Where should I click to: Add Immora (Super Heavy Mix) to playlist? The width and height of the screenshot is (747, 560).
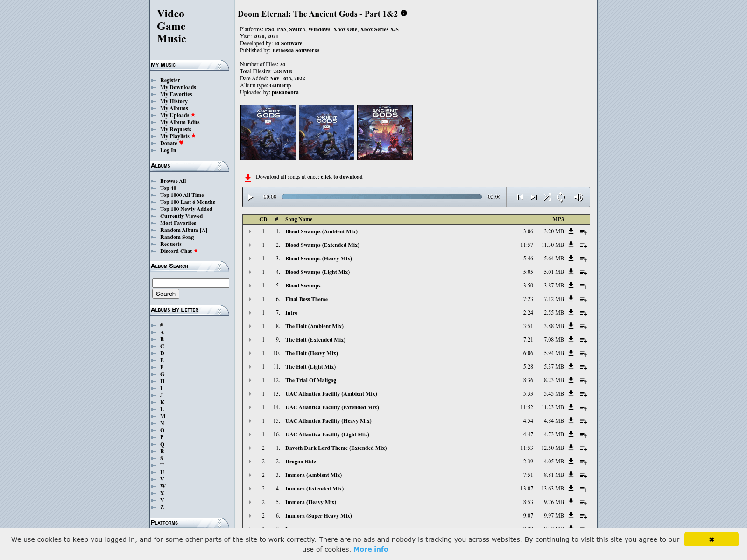click(583, 516)
